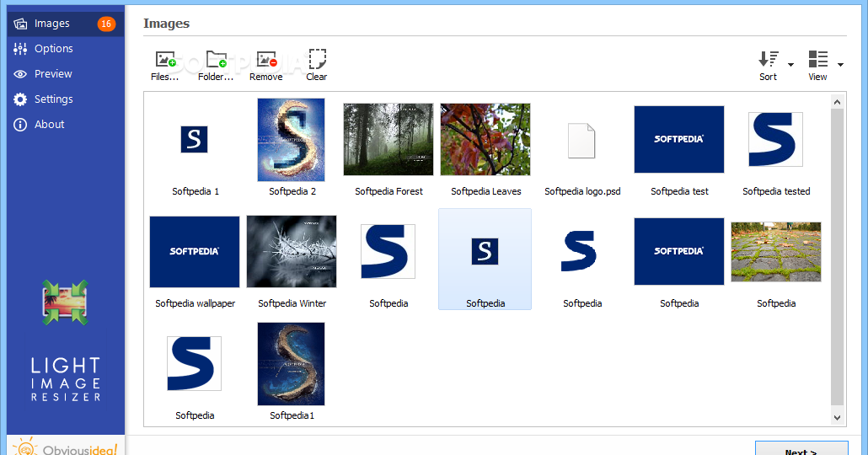
Task: Select the Softpedia tested thumbnail
Action: coord(775,140)
